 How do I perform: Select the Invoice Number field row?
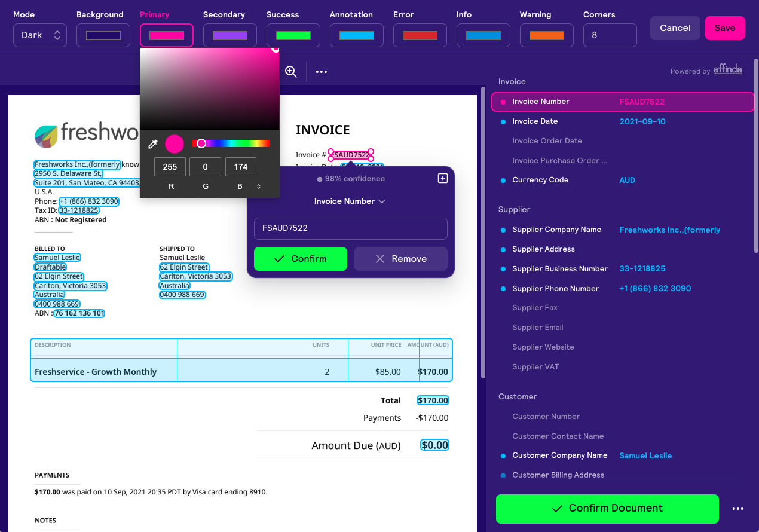623,102
